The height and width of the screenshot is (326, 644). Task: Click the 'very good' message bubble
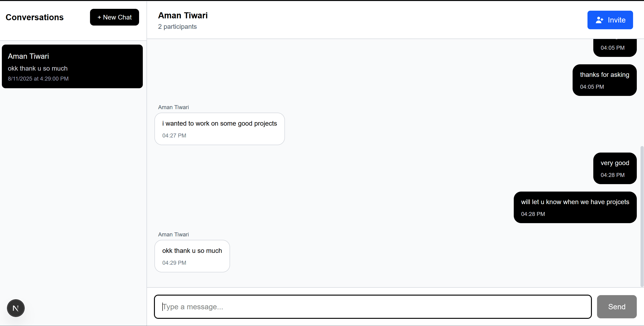point(615,169)
